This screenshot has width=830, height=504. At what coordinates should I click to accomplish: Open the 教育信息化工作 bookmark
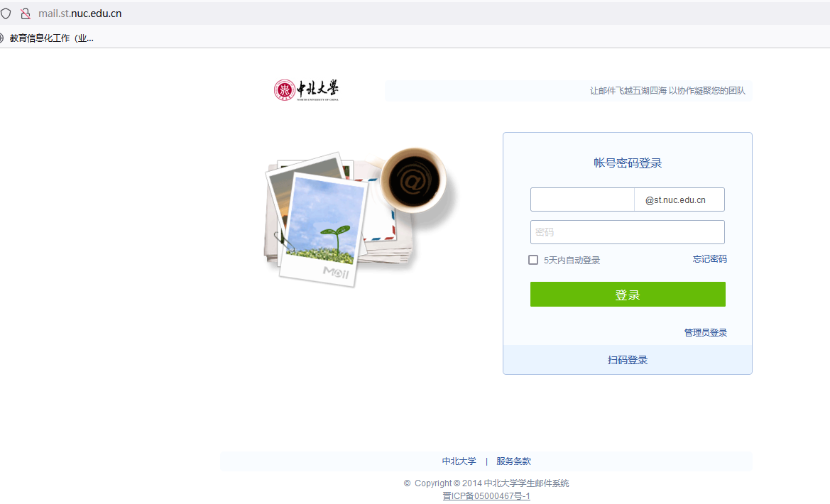pos(51,38)
